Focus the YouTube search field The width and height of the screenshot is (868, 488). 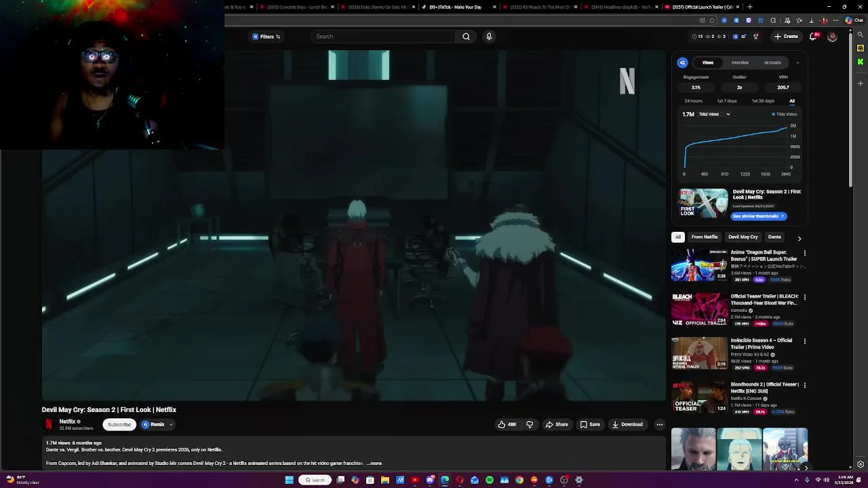[x=383, y=37]
